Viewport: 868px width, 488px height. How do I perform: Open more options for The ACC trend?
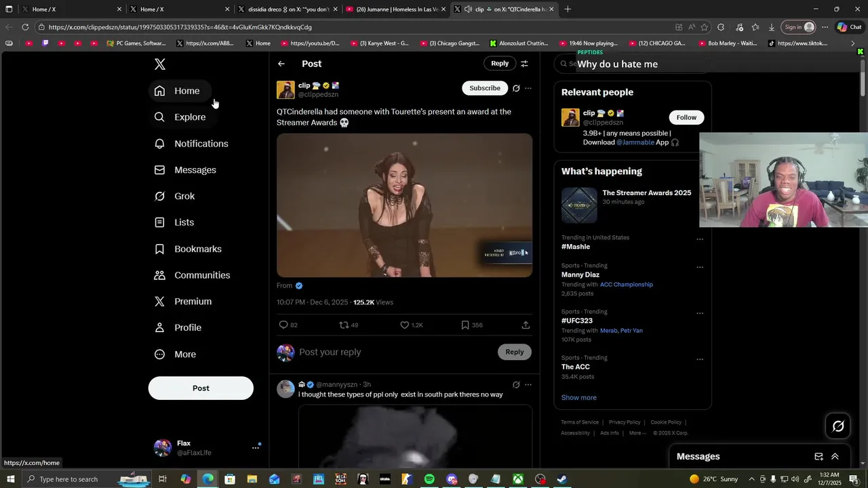point(700,359)
